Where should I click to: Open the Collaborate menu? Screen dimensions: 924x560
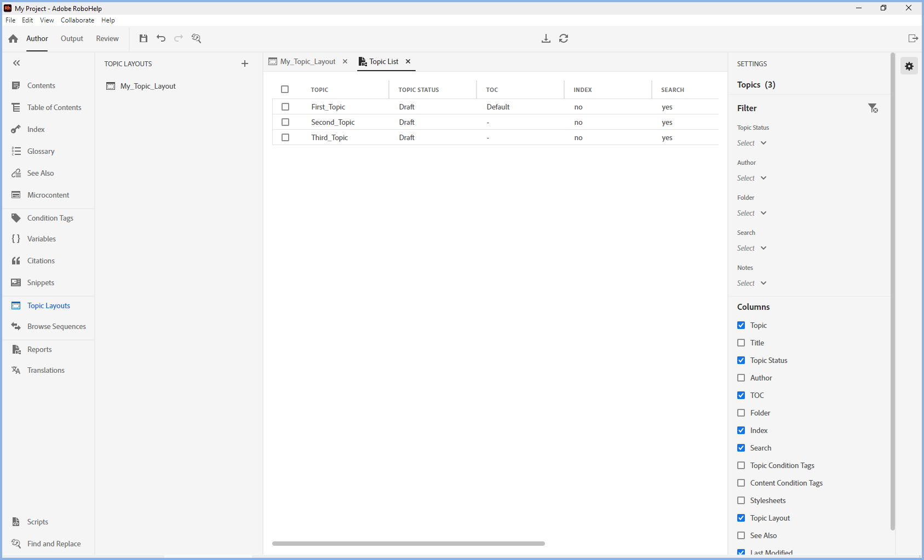[77, 20]
